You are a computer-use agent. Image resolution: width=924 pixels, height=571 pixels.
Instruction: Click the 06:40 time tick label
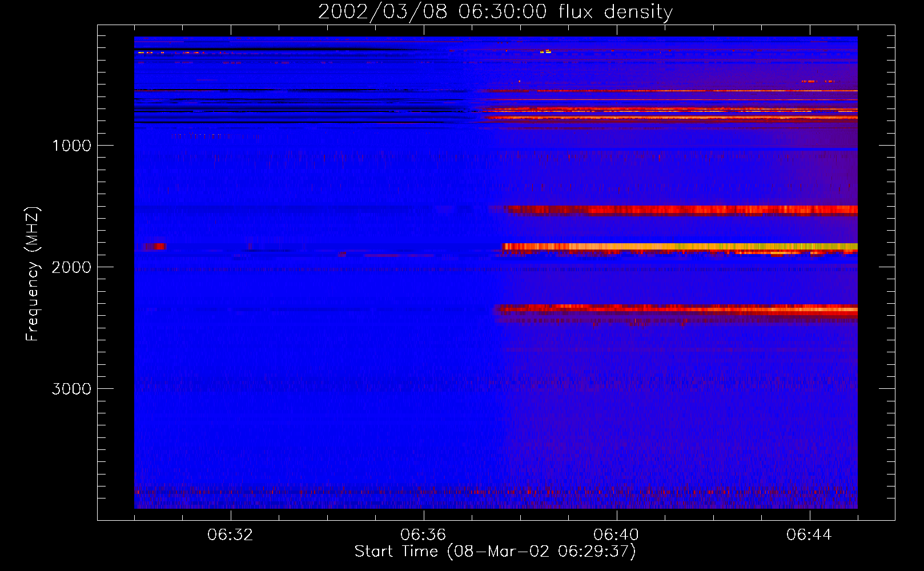(616, 534)
